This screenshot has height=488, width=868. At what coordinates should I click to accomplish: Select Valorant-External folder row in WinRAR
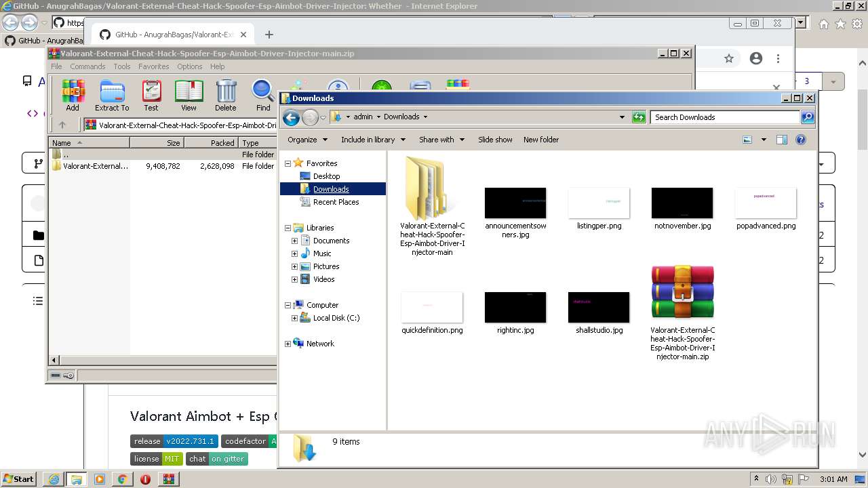[x=163, y=166]
